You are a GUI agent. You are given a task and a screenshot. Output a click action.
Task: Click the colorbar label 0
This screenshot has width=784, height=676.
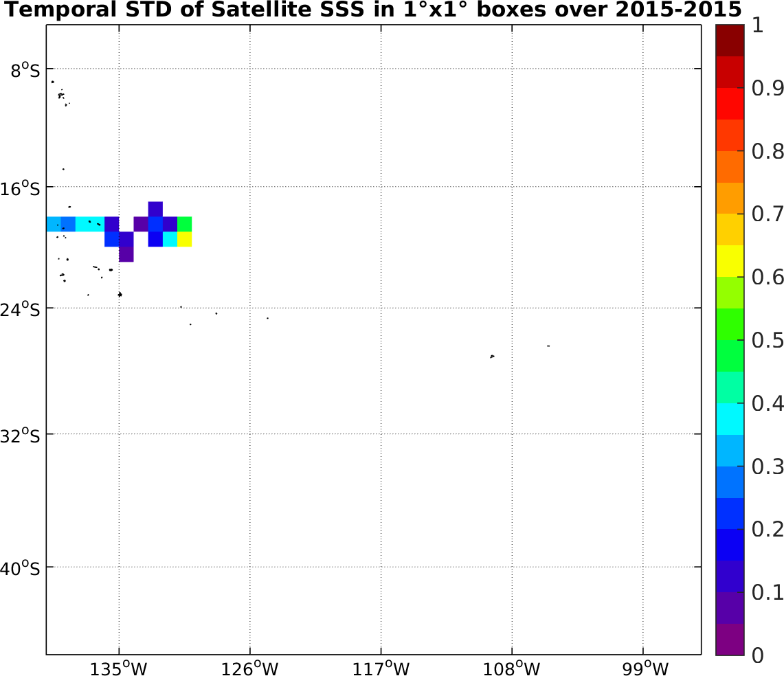[x=757, y=655]
